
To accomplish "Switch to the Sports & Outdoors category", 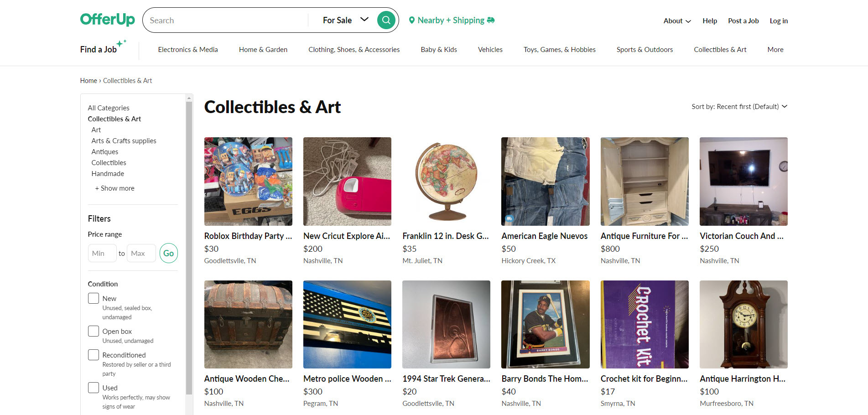I will (x=645, y=49).
